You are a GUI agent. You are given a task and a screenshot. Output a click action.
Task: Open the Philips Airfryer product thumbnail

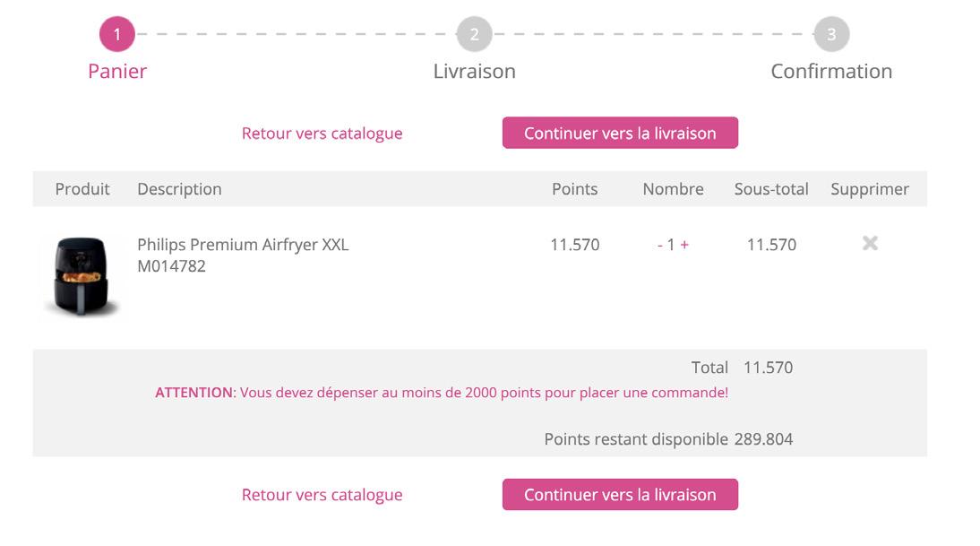coord(82,275)
